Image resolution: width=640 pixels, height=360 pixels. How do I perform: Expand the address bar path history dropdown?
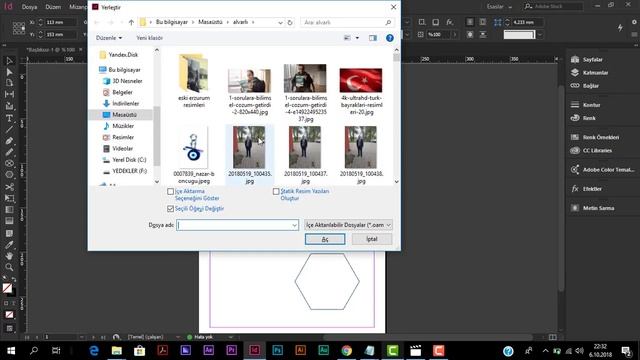click(x=280, y=22)
